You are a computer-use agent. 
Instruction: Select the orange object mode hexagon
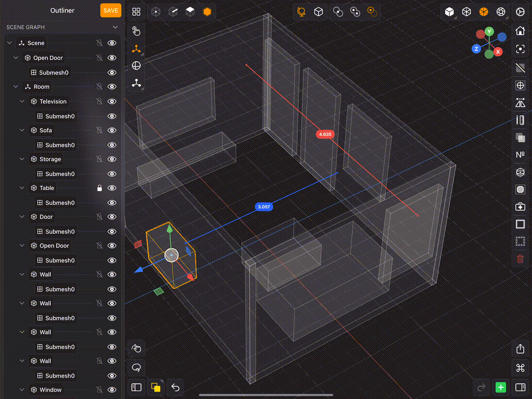[207, 12]
